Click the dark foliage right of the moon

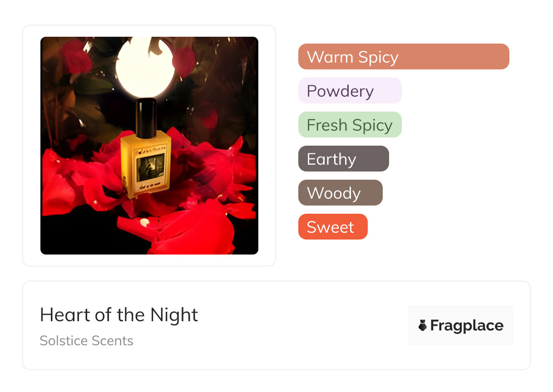tap(218, 82)
